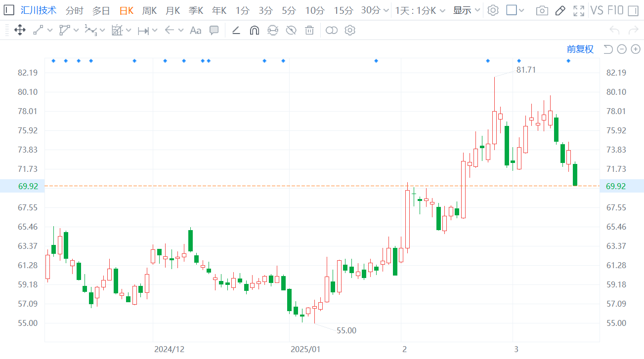Switch to the 5分 minute chart
The width and height of the screenshot is (644, 359).
point(289,10)
